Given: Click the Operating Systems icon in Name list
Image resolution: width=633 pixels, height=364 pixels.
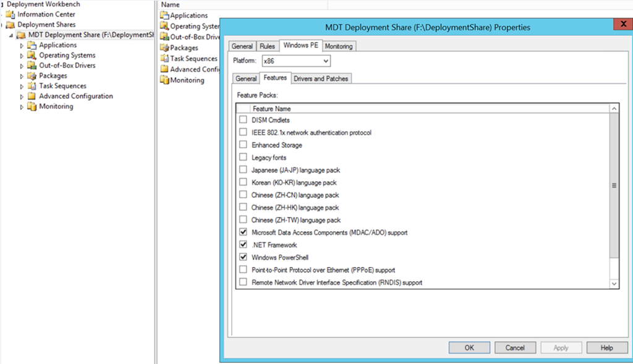Looking at the screenshot, I should tap(164, 26).
